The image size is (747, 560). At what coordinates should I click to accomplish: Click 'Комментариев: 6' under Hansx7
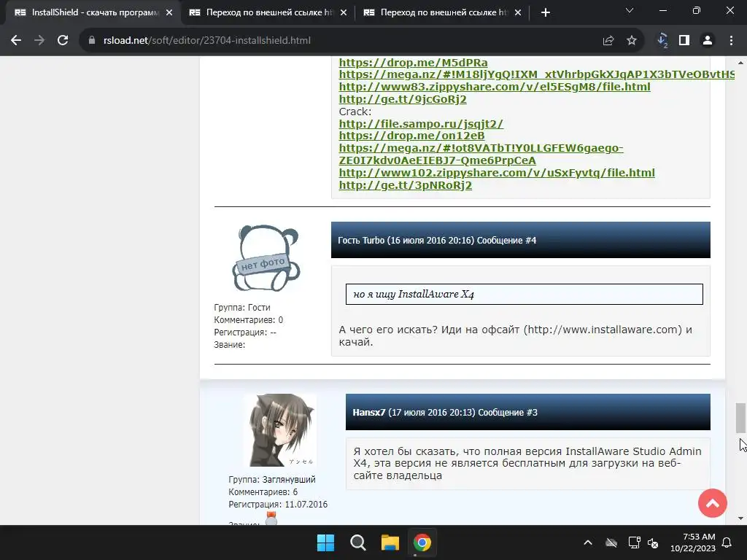(263, 492)
